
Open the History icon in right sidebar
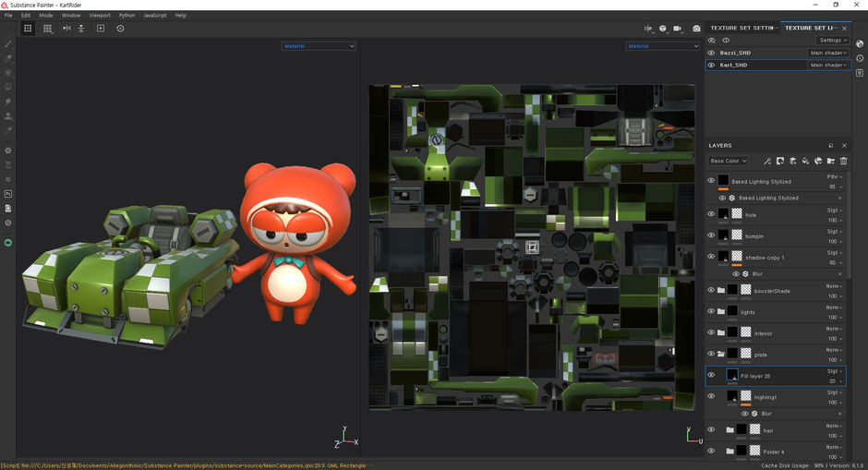tap(861, 58)
